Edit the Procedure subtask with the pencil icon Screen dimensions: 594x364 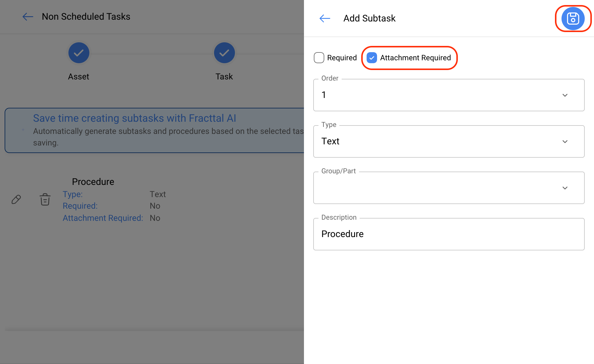16,199
